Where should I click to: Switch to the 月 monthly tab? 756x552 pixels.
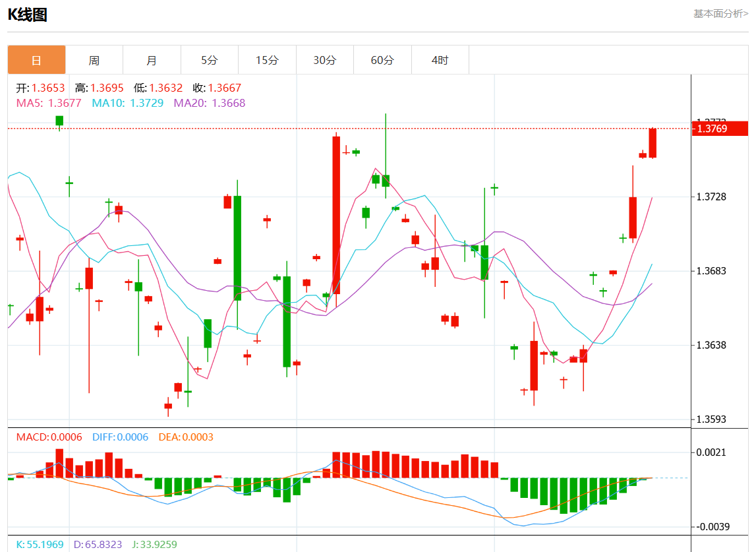pos(152,60)
